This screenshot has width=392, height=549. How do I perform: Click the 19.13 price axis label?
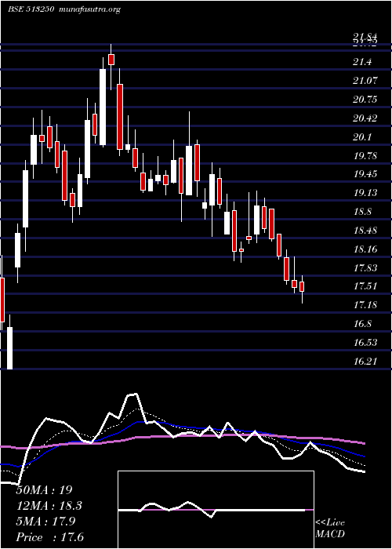[x=365, y=193]
